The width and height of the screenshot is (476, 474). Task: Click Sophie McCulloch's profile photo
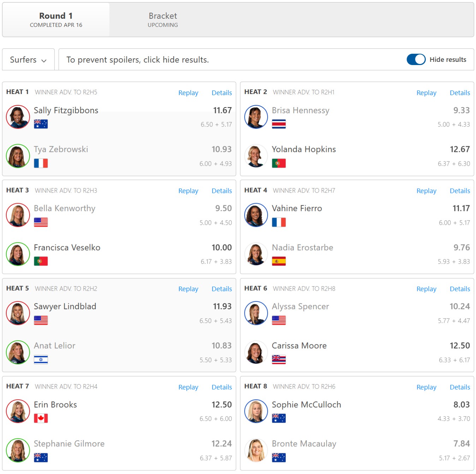click(256, 411)
